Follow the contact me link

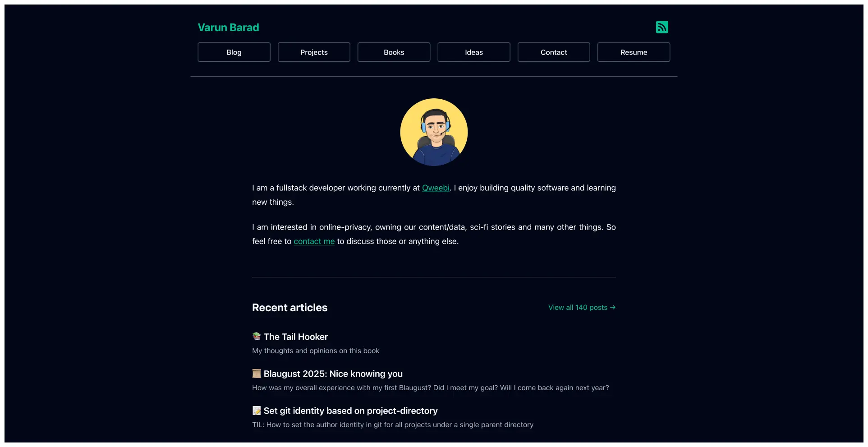(314, 241)
